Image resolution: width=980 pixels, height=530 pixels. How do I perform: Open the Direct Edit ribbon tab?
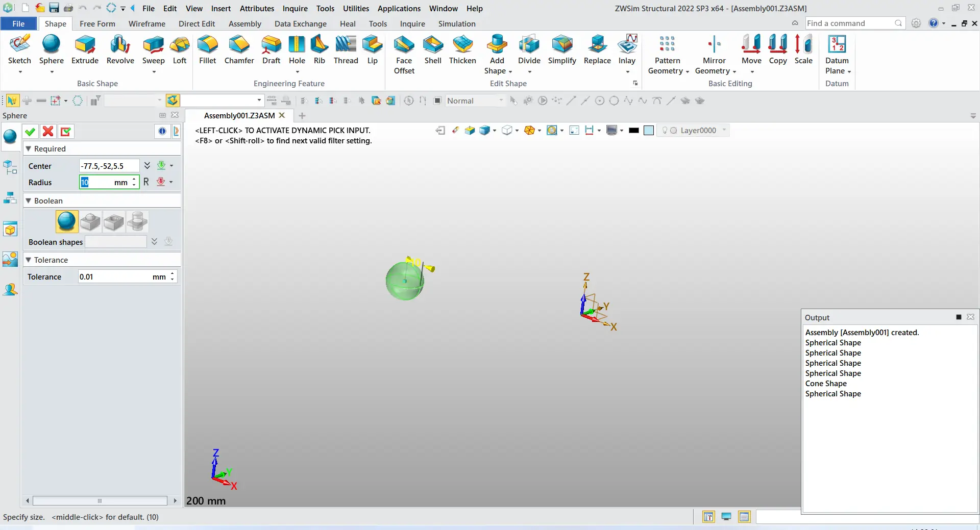pyautogui.click(x=197, y=24)
